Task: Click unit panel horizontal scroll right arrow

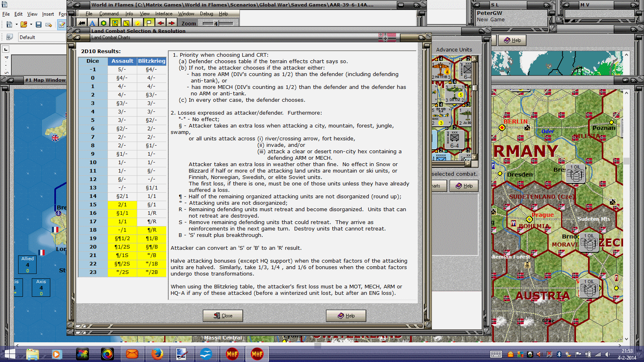Action: click(468, 164)
